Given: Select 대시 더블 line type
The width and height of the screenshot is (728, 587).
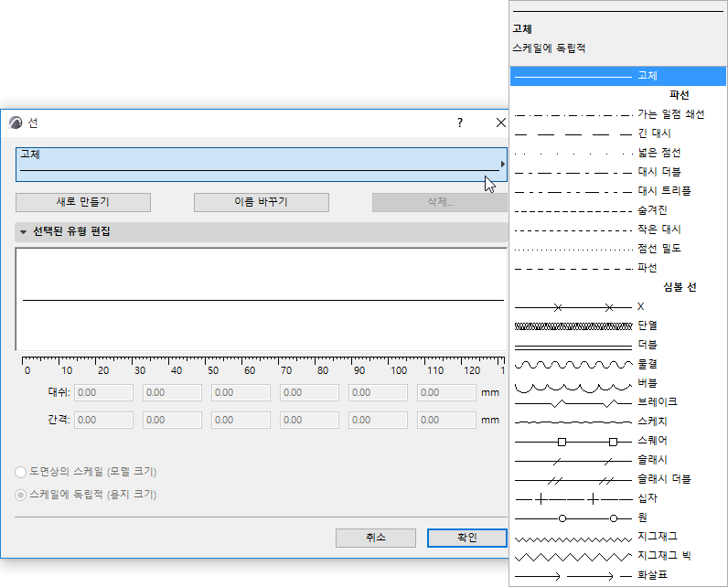Looking at the screenshot, I should 617,172.
